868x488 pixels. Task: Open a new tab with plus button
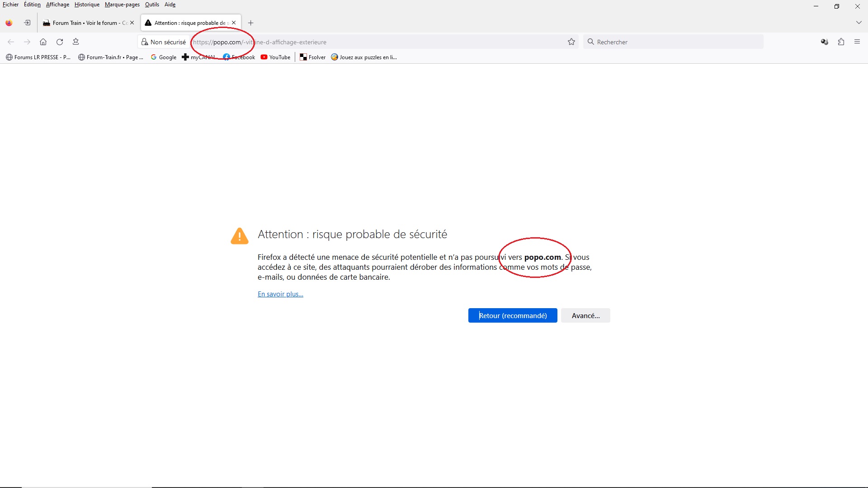251,23
